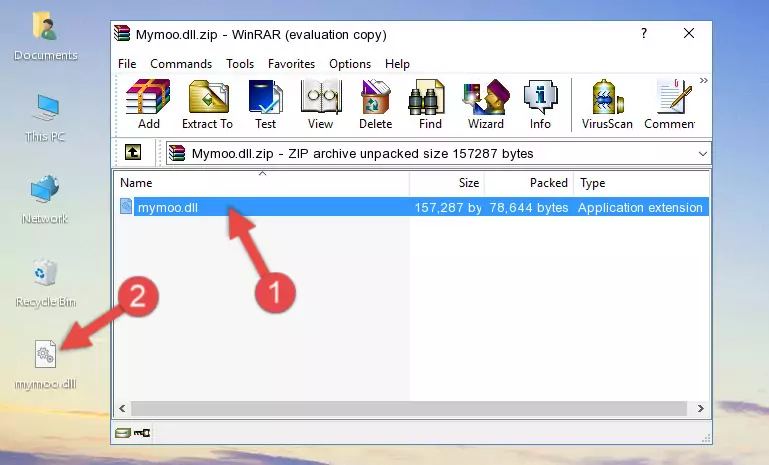Image resolution: width=769 pixels, height=465 pixels.
Task: Click the horizontal scrollbar left arrow
Action: tap(122, 408)
